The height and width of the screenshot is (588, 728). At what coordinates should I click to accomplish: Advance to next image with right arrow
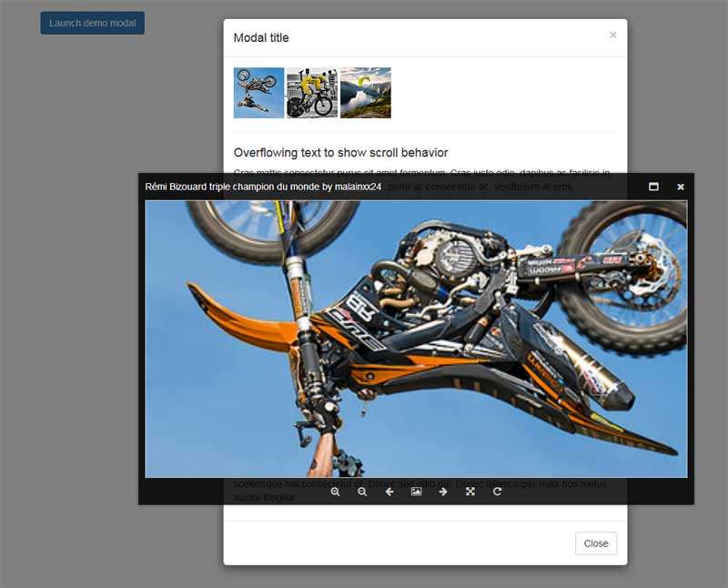pyautogui.click(x=443, y=492)
